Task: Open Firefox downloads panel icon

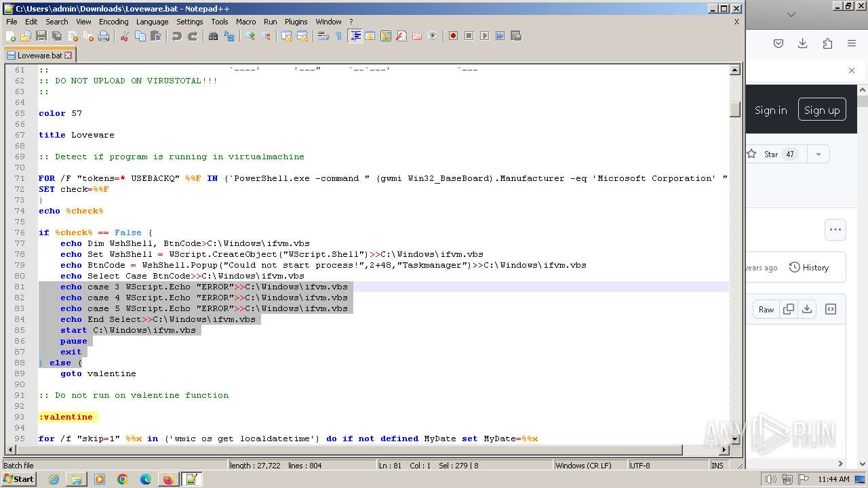Action: pos(802,43)
